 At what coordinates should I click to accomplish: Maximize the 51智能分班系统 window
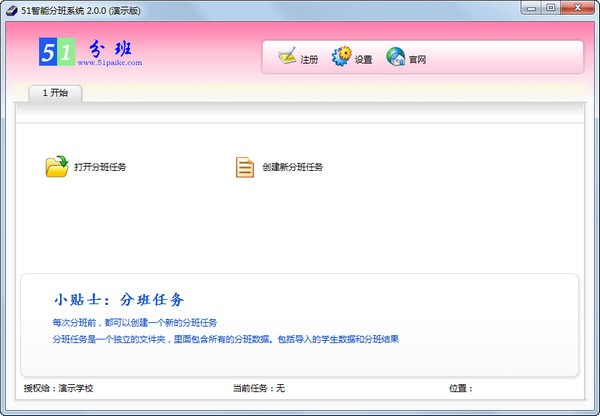click(551, 8)
